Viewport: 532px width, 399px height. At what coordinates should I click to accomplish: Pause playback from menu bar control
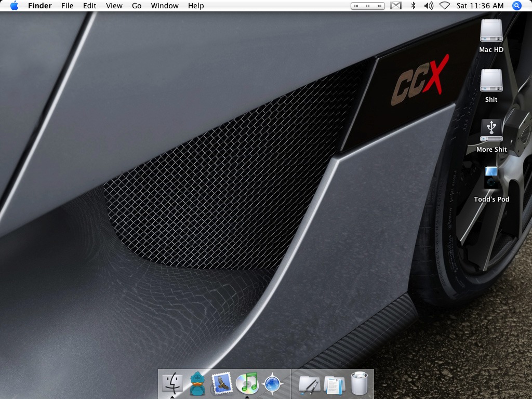[368, 6]
